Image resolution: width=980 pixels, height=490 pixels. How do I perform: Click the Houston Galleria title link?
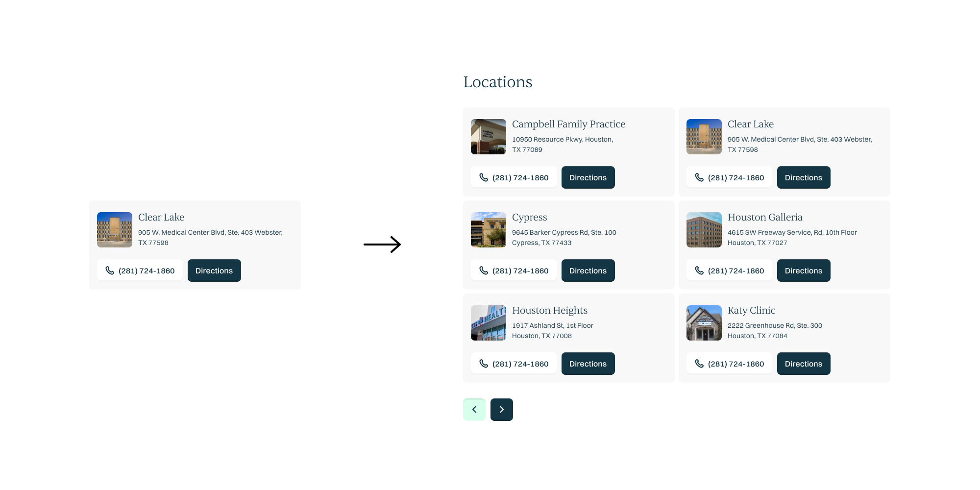point(764,217)
